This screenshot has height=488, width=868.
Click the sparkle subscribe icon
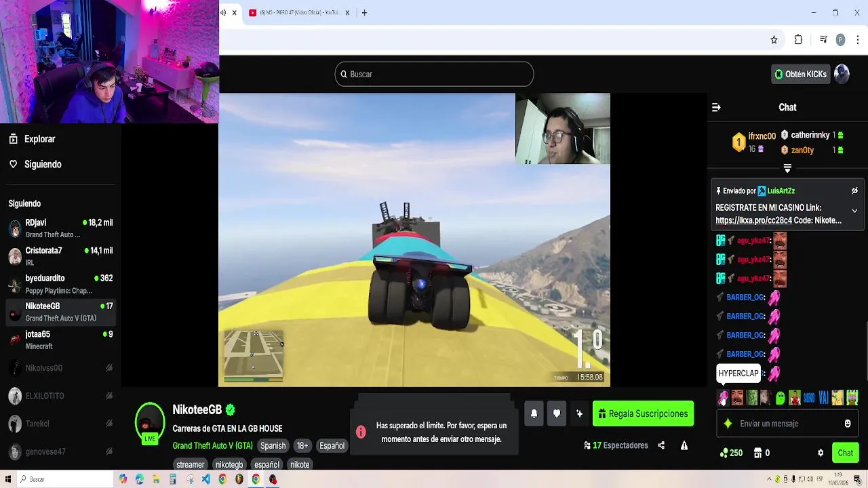click(579, 413)
